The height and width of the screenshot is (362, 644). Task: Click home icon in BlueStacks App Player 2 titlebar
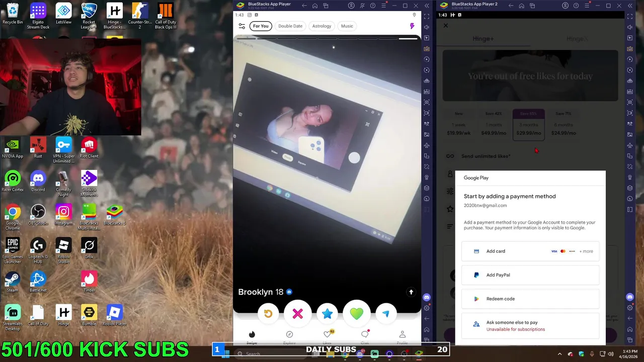522,6
